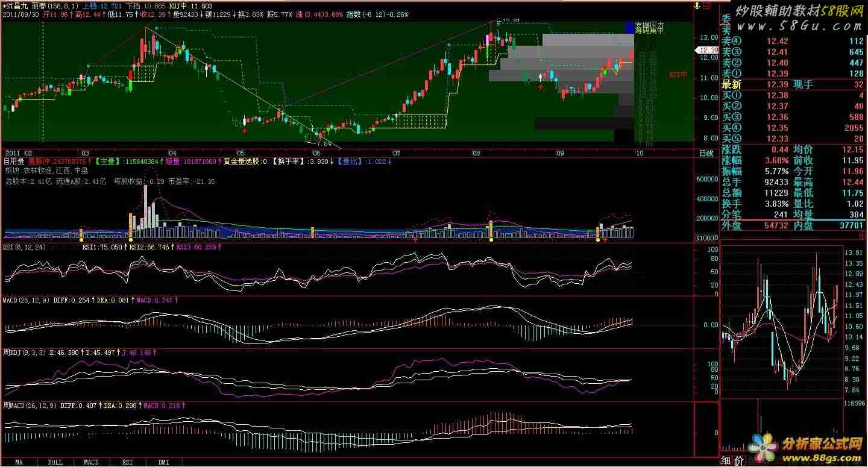Click the MACD(26,12,9) panel title

point(26,299)
